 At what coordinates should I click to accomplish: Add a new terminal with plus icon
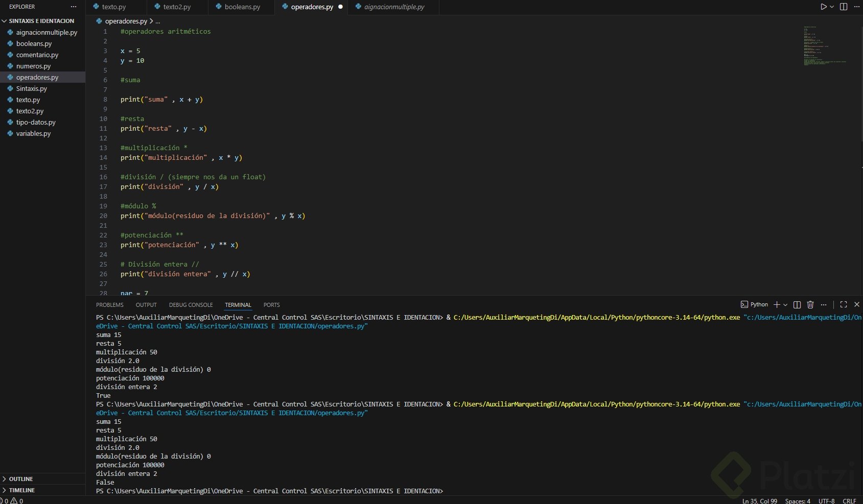777,305
